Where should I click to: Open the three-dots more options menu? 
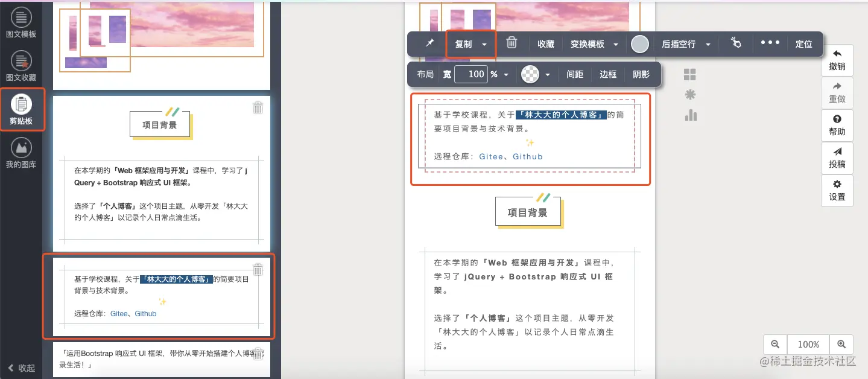click(x=770, y=43)
